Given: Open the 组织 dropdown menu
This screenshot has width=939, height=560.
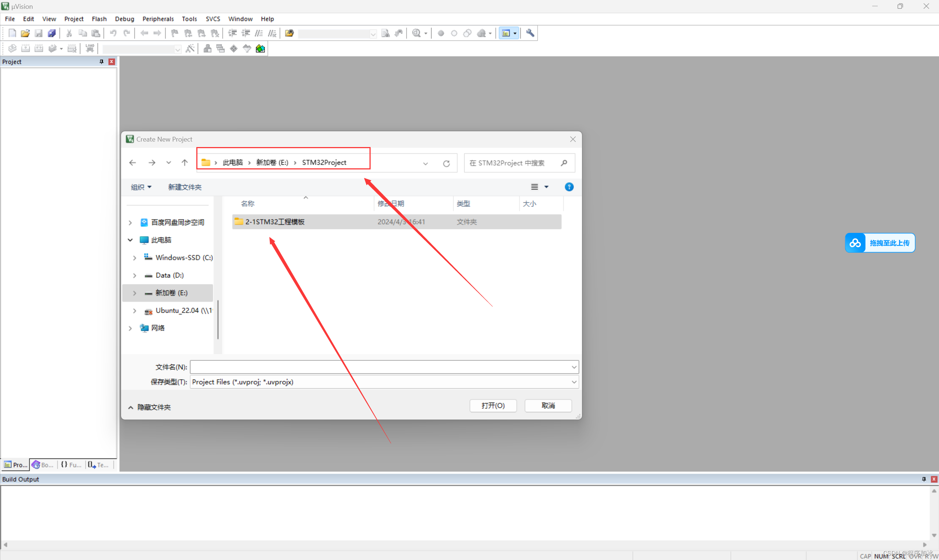Looking at the screenshot, I should pos(141,187).
